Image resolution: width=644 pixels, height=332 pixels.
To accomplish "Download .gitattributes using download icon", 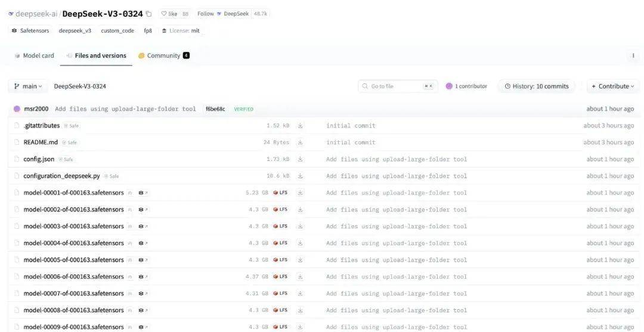I will point(300,126).
